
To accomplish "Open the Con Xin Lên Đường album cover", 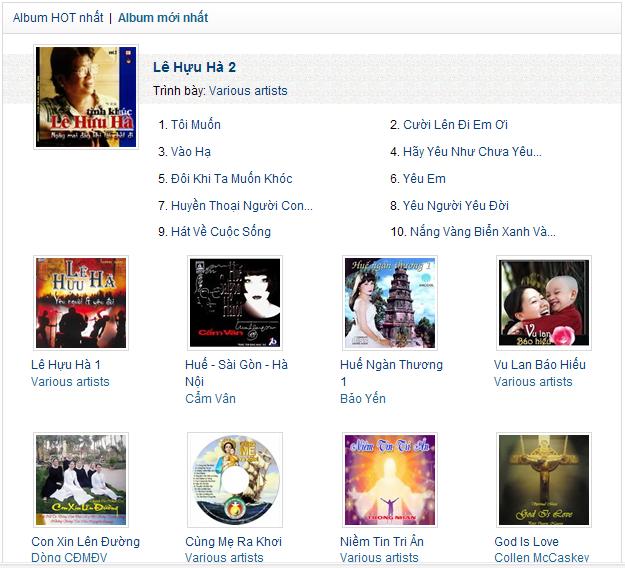I will (x=81, y=480).
